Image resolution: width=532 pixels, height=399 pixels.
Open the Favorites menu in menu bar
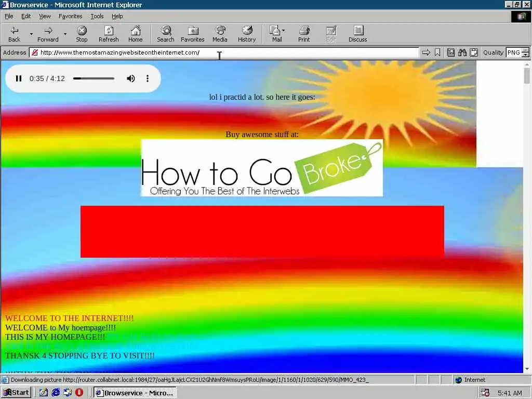[x=70, y=16]
